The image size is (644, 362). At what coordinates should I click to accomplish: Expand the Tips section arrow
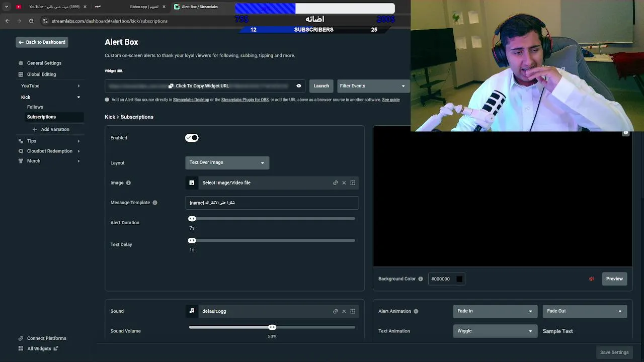click(x=78, y=141)
